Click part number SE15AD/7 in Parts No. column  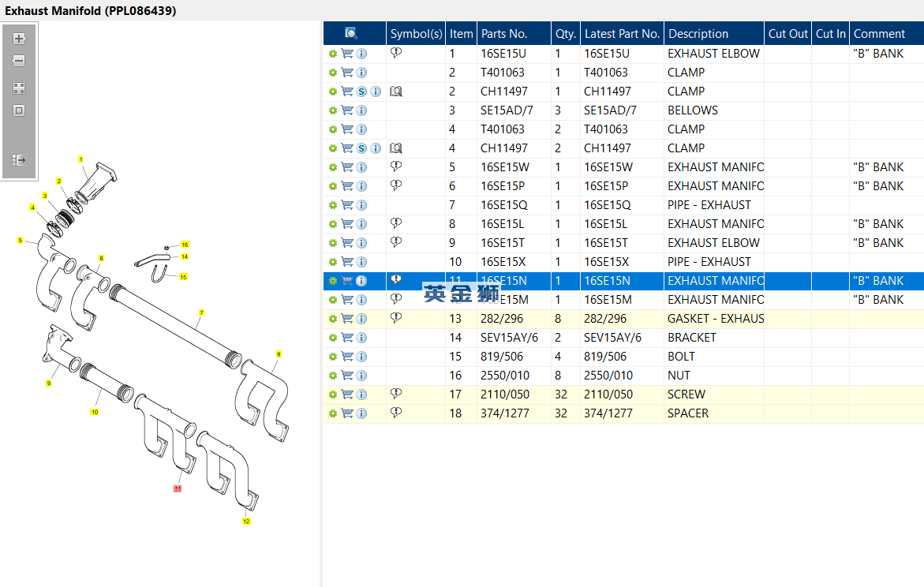pyautogui.click(x=507, y=110)
